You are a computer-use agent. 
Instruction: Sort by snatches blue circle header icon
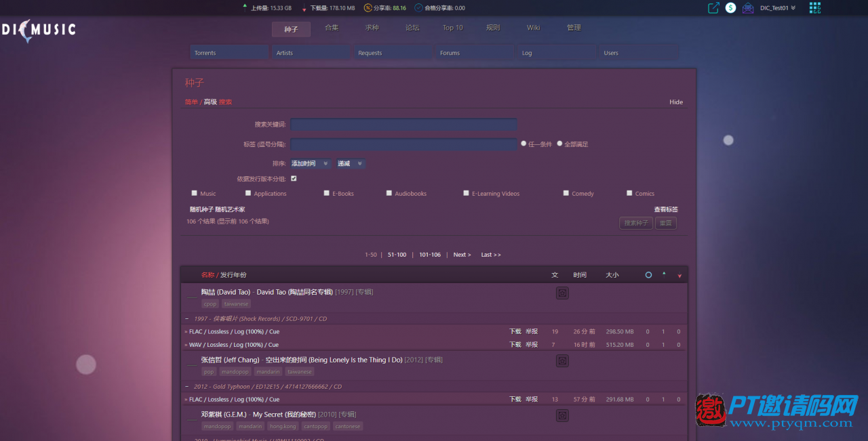(648, 275)
